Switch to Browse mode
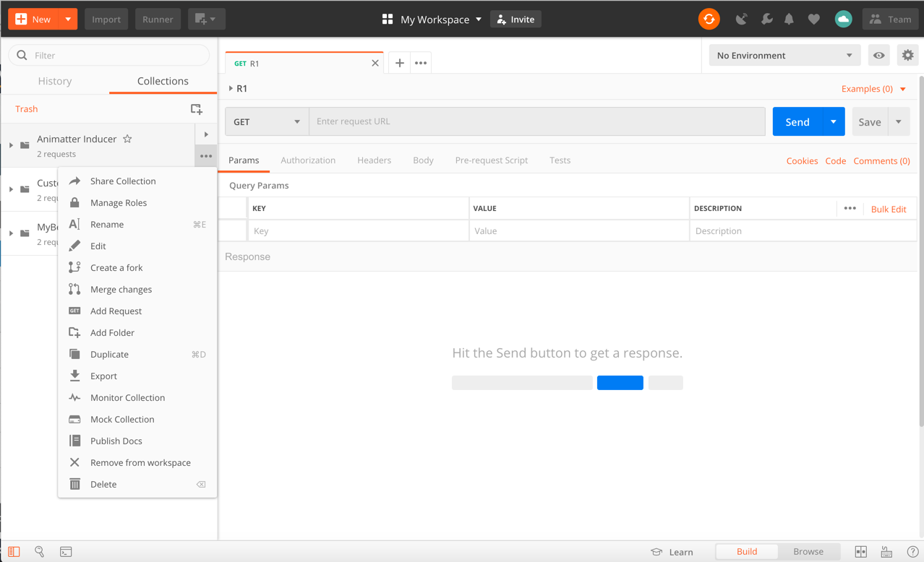Screen dimensions: 924x562 point(808,552)
